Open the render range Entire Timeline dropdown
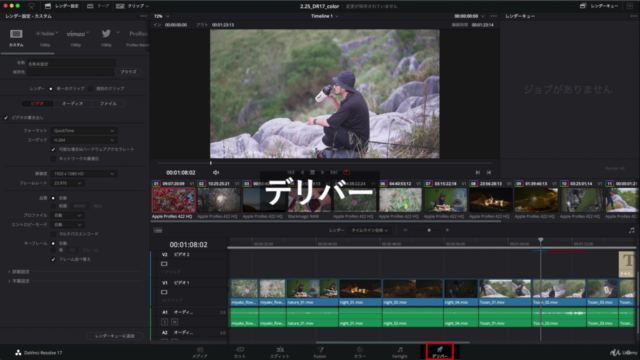The width and height of the screenshot is (640, 360). (x=370, y=230)
